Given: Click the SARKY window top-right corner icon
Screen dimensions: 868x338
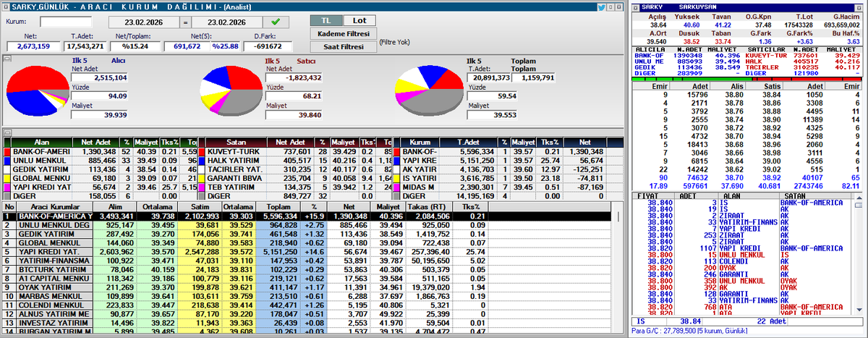Looking at the screenshot, I should 860,7.
